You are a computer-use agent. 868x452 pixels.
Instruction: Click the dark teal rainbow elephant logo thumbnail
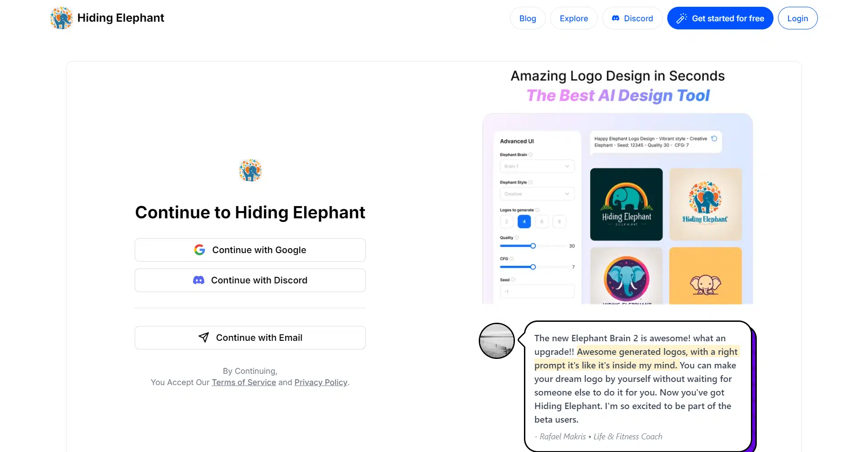[x=626, y=204]
